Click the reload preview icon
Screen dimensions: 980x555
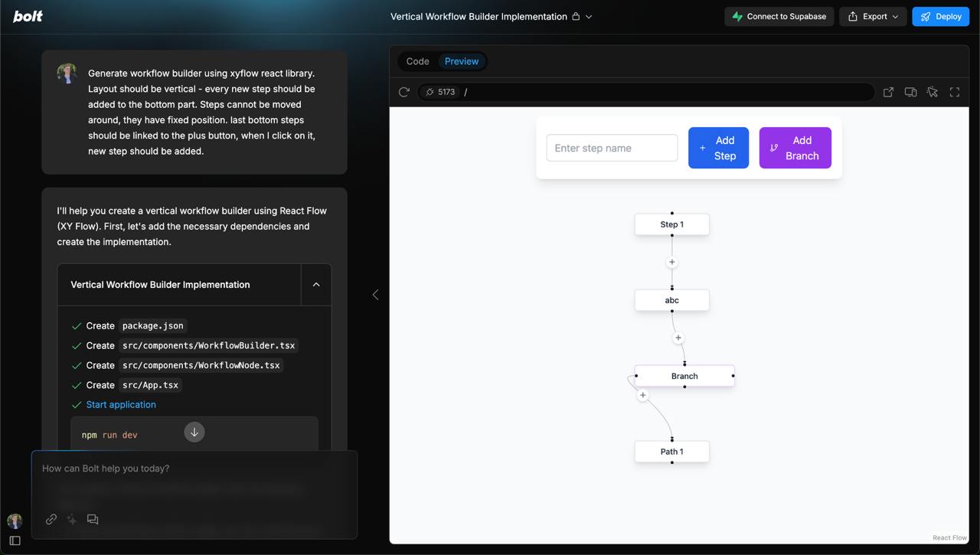coord(404,92)
